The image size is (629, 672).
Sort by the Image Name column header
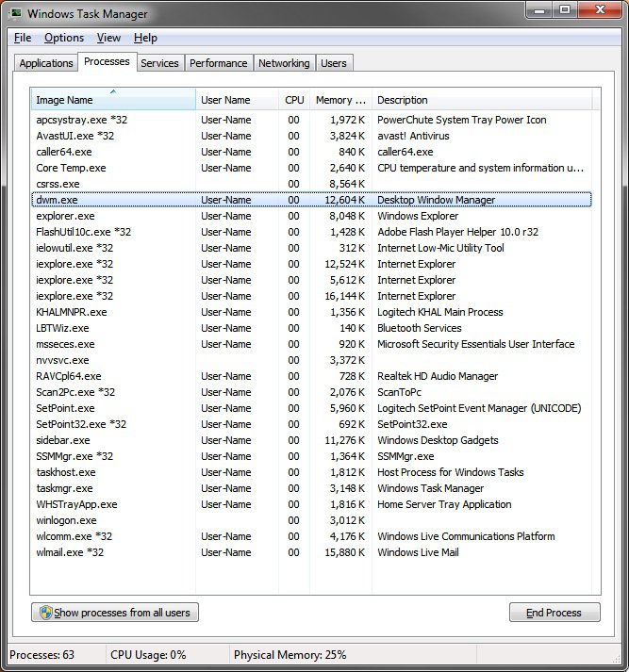pyautogui.click(x=113, y=99)
